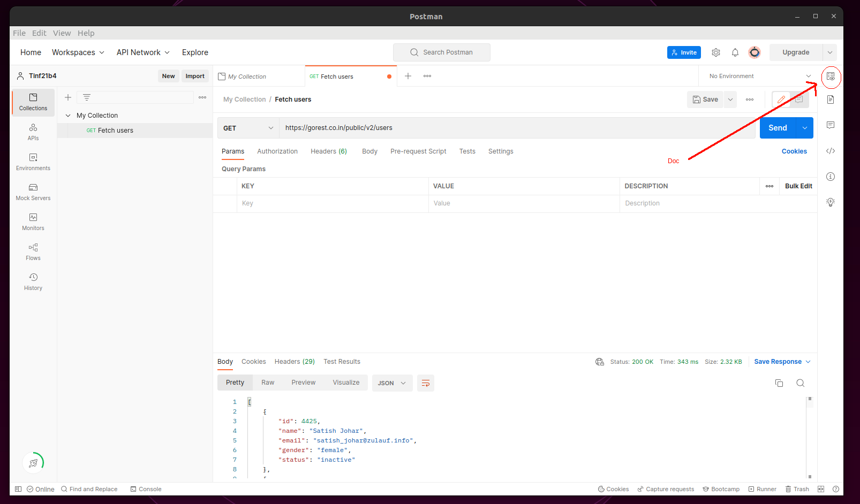Toggle line wrap in response
Image resolution: width=860 pixels, height=504 pixels.
pyautogui.click(x=426, y=383)
